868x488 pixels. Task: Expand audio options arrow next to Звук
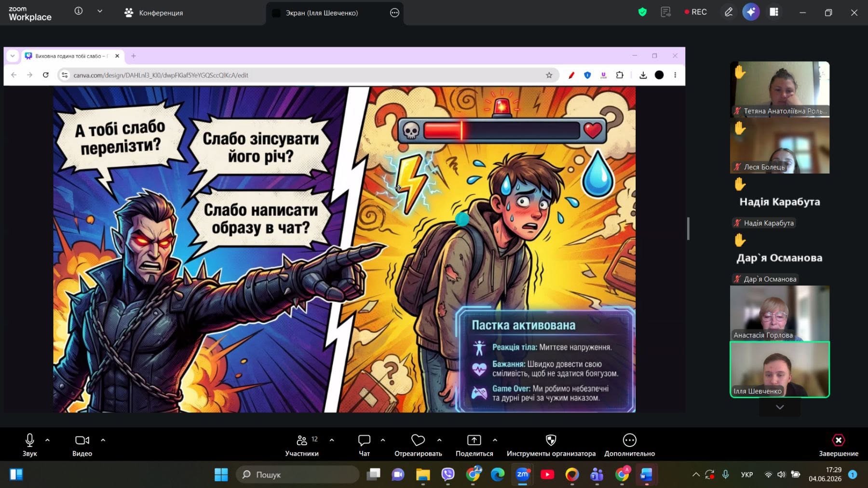pos(47,440)
